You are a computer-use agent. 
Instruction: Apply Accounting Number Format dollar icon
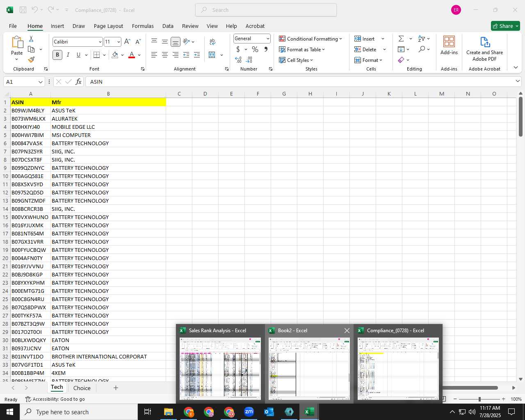tap(238, 49)
